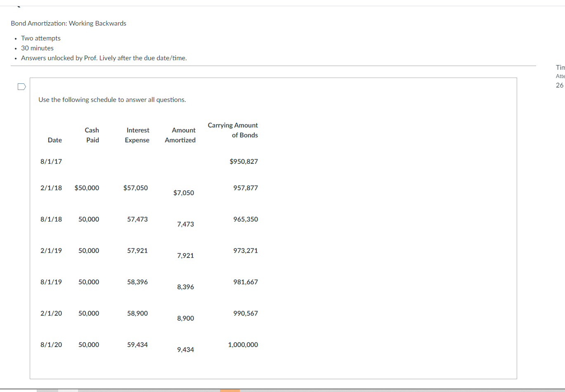Select the 50,000 cash paid for 8/1/18
Image resolution: width=565 pixels, height=392 pixels.
(x=89, y=220)
